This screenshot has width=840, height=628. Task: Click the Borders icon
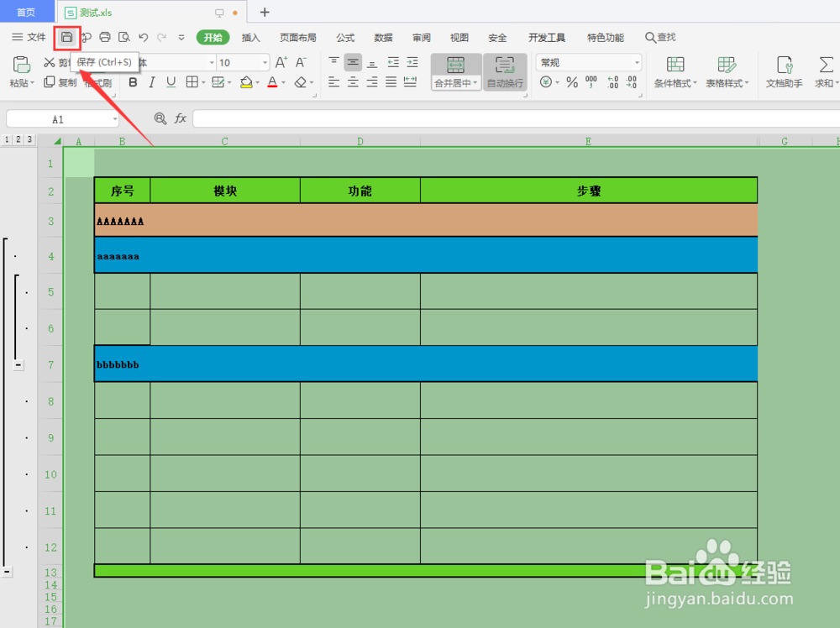tap(192, 82)
